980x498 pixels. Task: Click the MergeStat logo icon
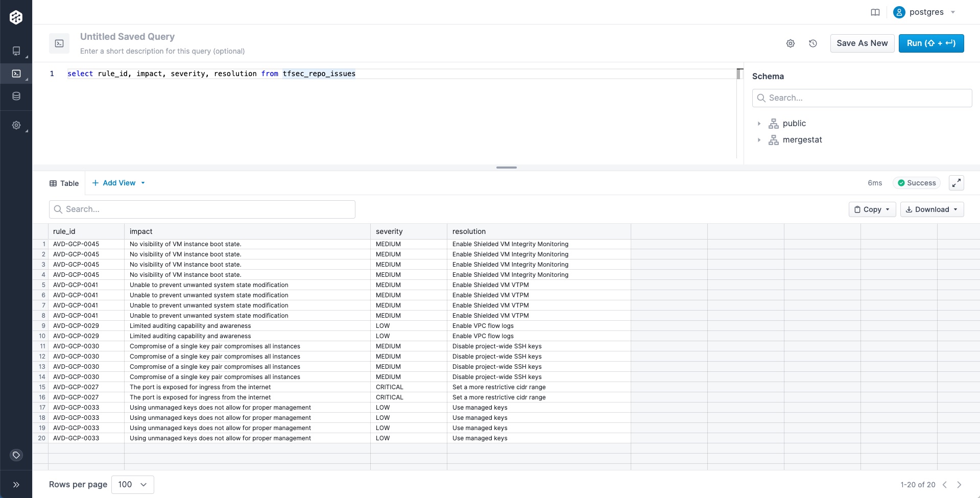point(16,17)
